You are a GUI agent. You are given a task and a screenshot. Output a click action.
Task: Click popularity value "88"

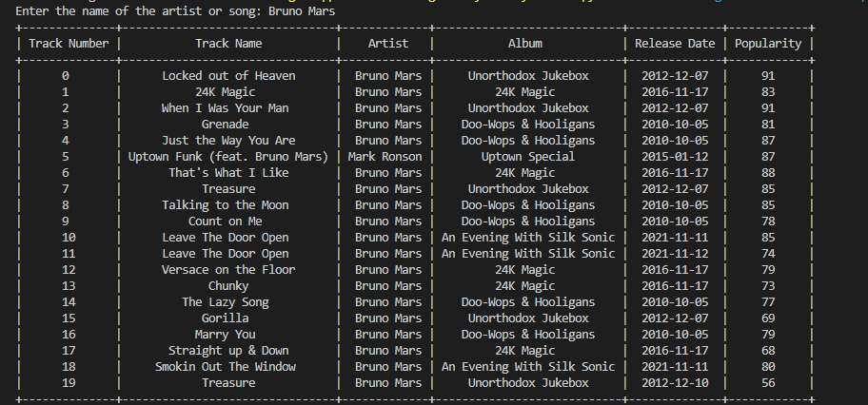(x=768, y=173)
